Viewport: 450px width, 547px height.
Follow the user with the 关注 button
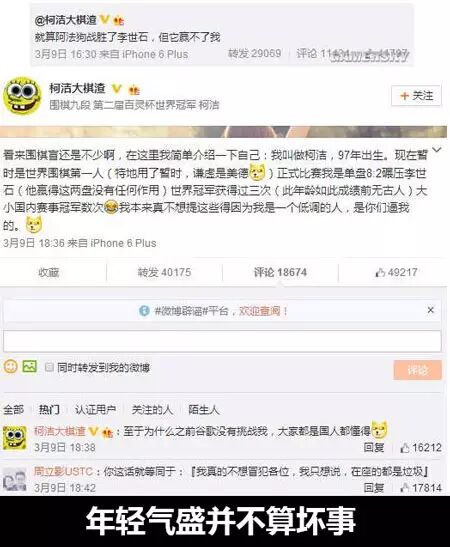pyautogui.click(x=417, y=95)
